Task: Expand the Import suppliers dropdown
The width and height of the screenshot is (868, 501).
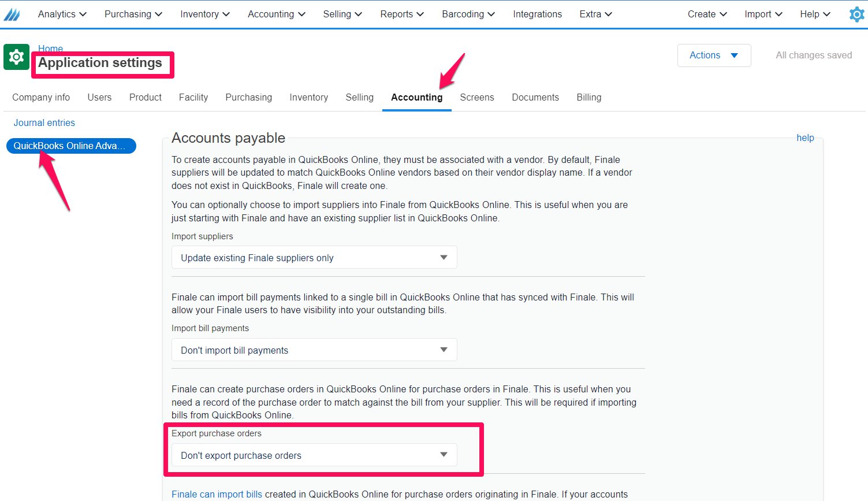Action: [314, 258]
